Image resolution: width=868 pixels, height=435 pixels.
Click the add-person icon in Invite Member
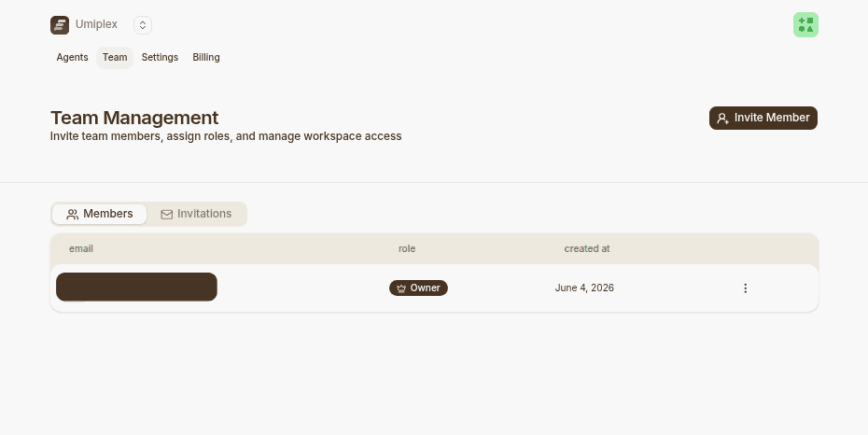pyautogui.click(x=722, y=119)
